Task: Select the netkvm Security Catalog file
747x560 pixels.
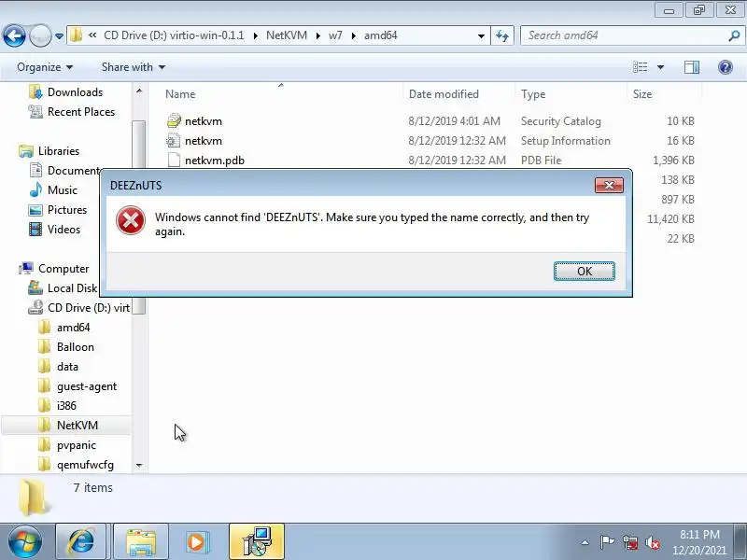Action: [x=204, y=121]
